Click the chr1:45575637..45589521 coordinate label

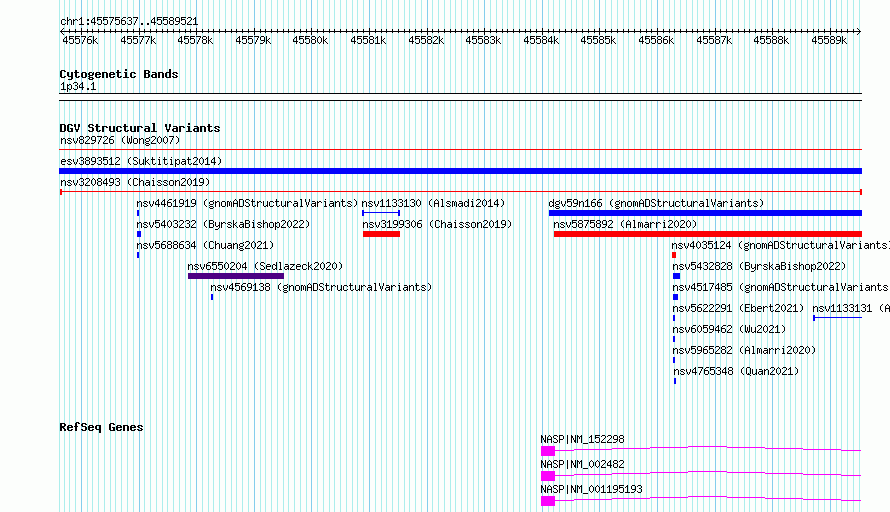(x=129, y=22)
